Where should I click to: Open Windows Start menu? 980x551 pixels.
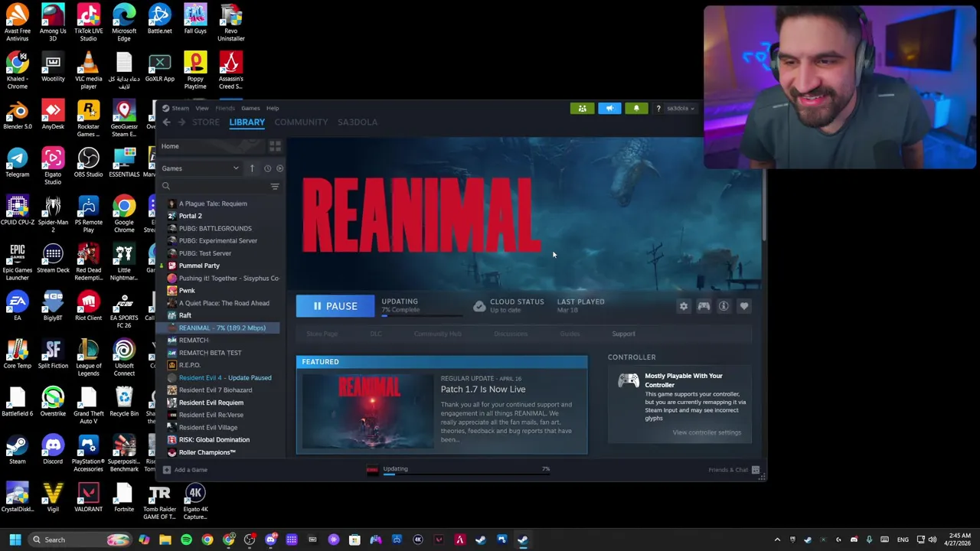pos(15,540)
